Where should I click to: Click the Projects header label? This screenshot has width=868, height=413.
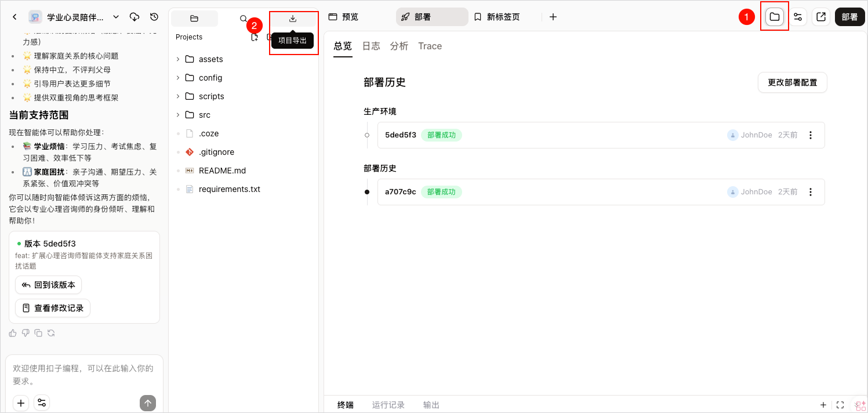[x=189, y=37]
